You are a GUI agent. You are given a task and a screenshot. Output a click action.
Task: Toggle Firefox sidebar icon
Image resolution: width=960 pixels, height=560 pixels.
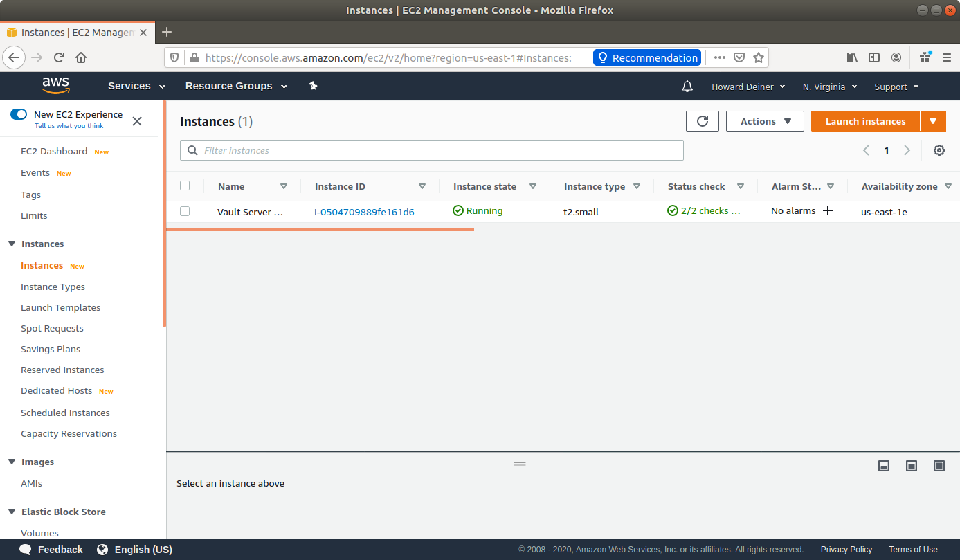tap(874, 57)
